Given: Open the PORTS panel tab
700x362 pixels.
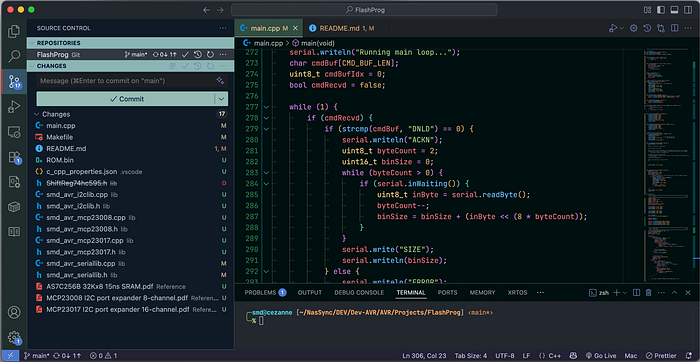Looking at the screenshot, I should coord(447,293).
